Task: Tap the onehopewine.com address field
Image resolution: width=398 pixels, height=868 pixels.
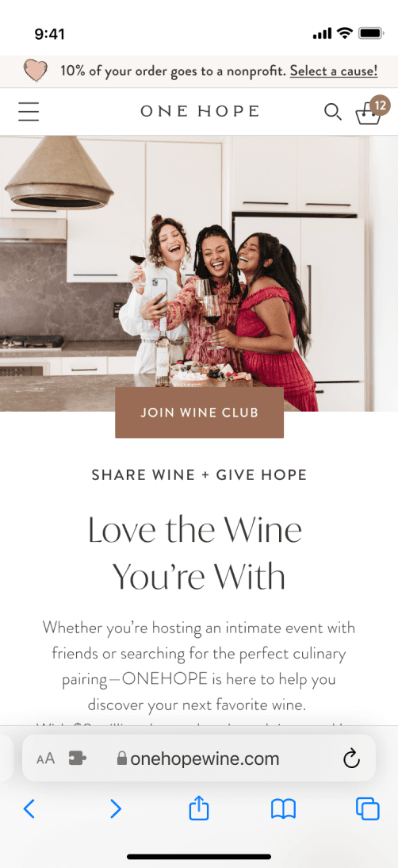Action: click(199, 759)
